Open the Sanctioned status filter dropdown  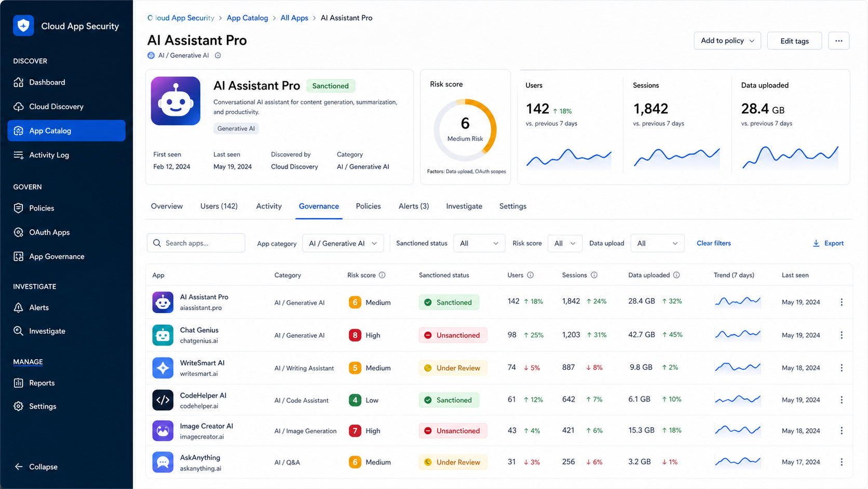click(x=479, y=243)
